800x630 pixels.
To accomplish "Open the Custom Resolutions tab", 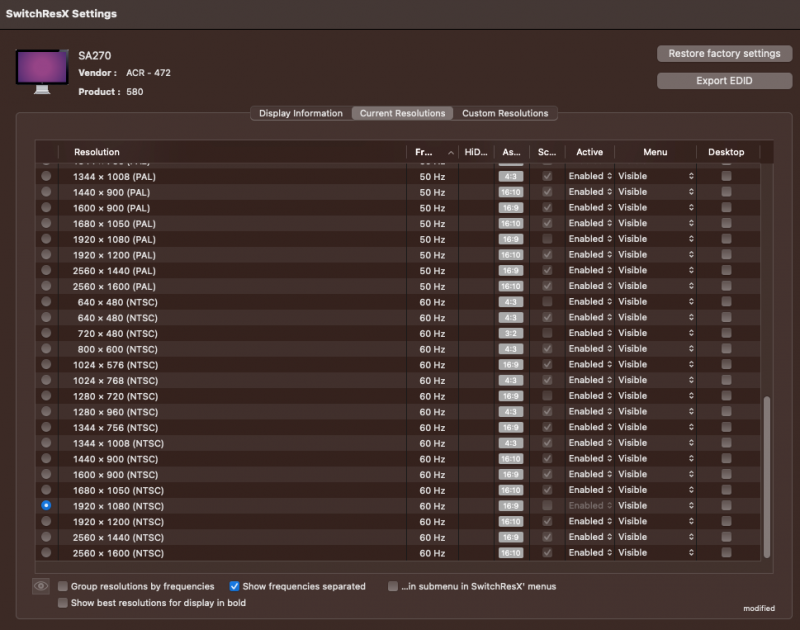I will (x=504, y=113).
